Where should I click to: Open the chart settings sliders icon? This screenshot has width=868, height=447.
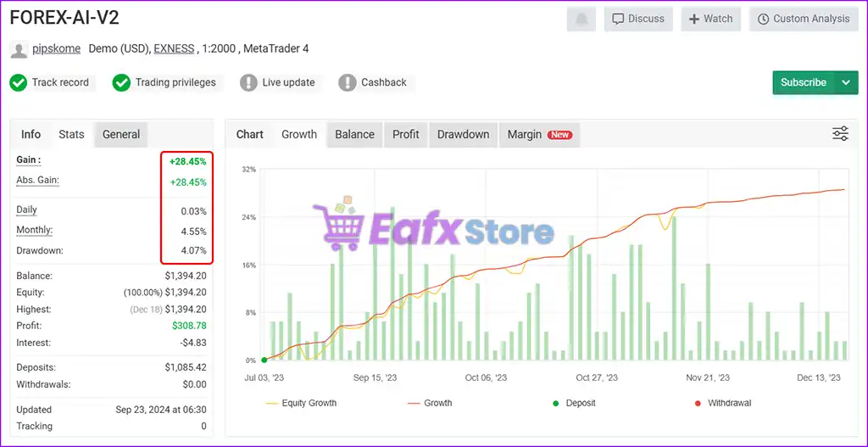[840, 133]
